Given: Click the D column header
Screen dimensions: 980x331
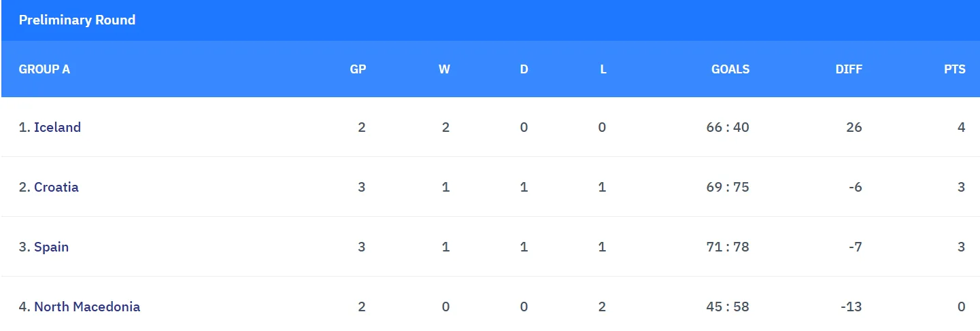Looking at the screenshot, I should 524,69.
